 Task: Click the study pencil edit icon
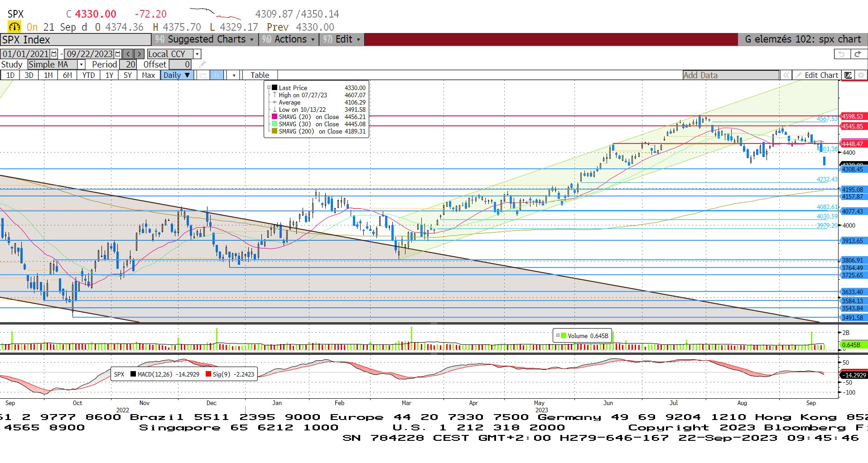[202, 64]
